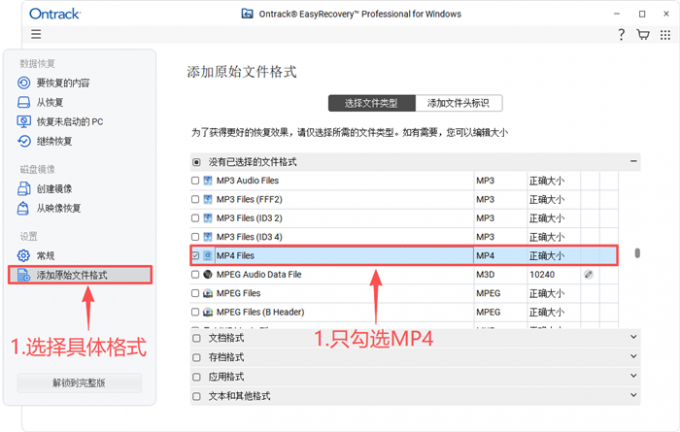Screen dimensions: 680x432
Task: Click the MPEG Files (B Header) icon
Action: [208, 312]
